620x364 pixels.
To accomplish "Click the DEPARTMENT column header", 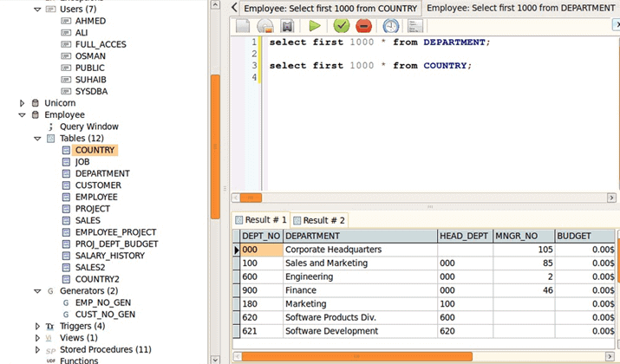I will [360, 236].
